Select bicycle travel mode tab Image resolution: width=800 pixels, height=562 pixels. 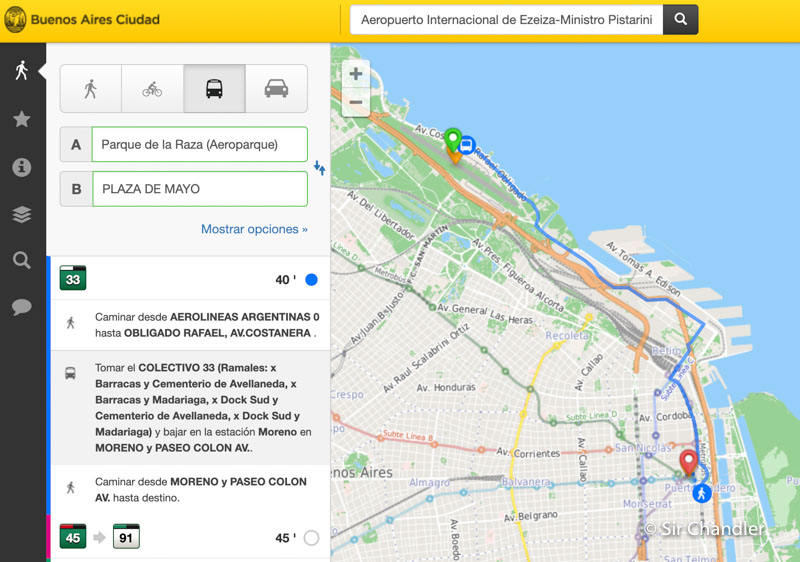click(153, 89)
